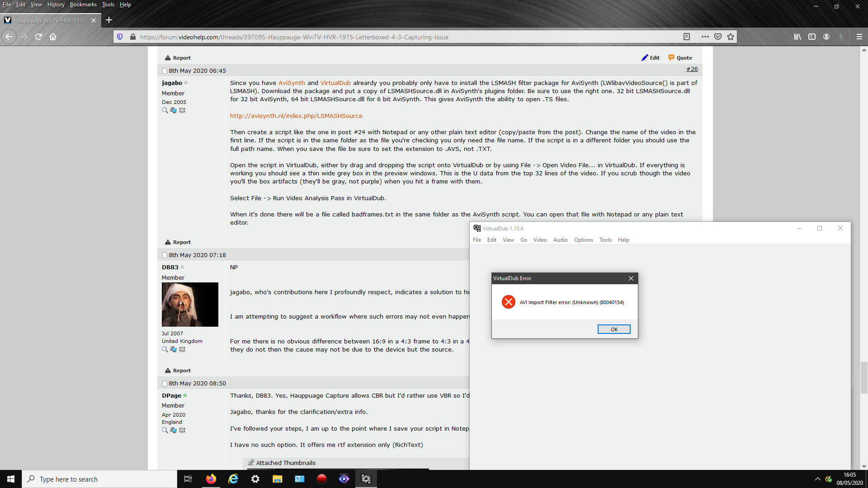Screen dimensions: 868x488
Task: Open VirtualDub Edit menu
Action: 491,240
